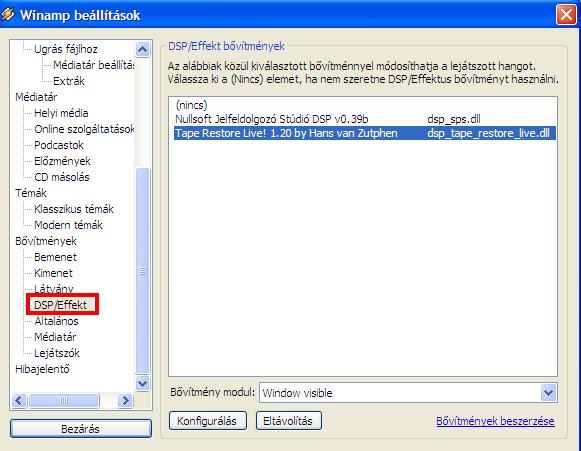
Task: Click the Konfigurálás button
Action: coord(208,421)
